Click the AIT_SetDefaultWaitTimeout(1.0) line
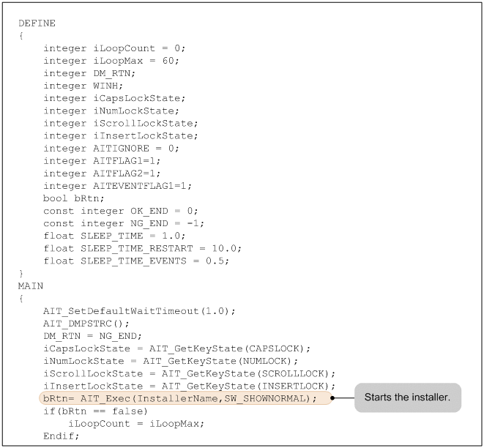Viewport: 484px width, 448px height. point(139,311)
